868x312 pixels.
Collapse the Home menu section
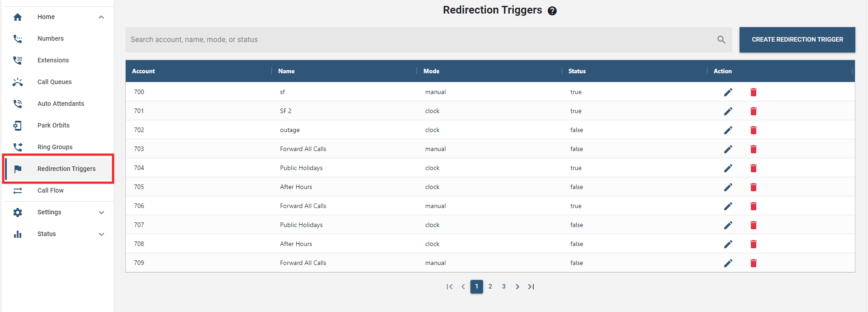click(101, 17)
